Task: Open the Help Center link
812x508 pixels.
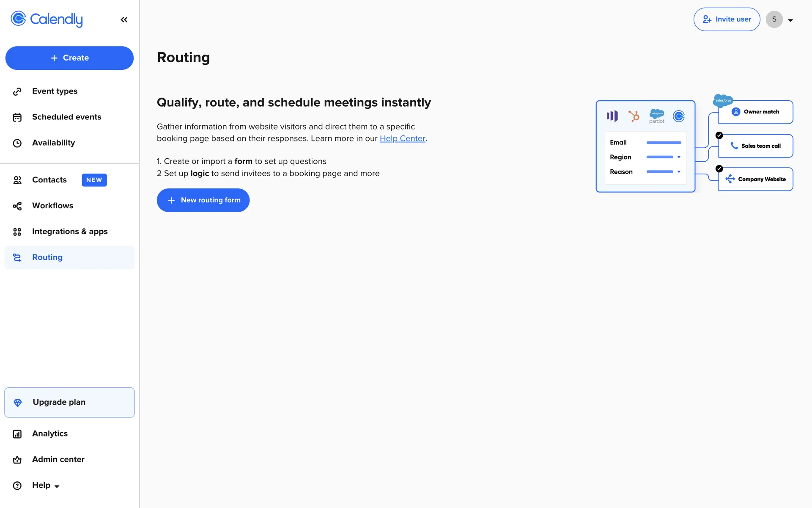Action: tap(402, 138)
